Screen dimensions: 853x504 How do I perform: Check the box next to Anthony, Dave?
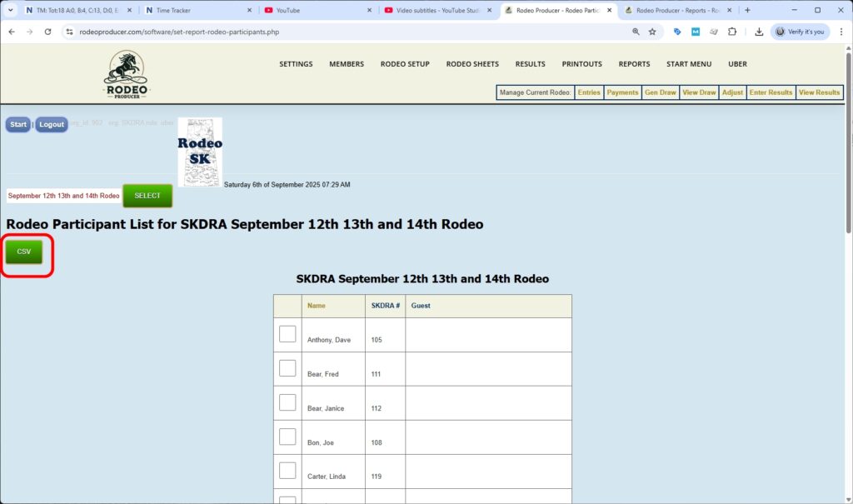click(287, 334)
